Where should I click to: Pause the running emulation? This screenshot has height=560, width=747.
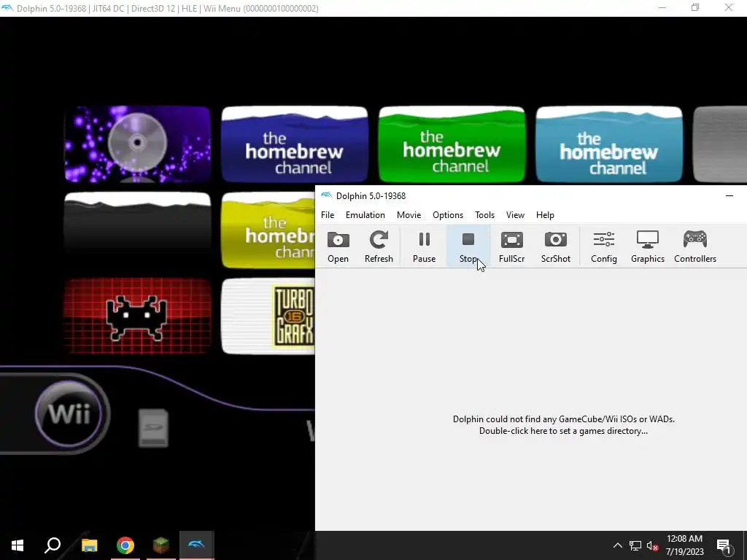pyautogui.click(x=424, y=246)
